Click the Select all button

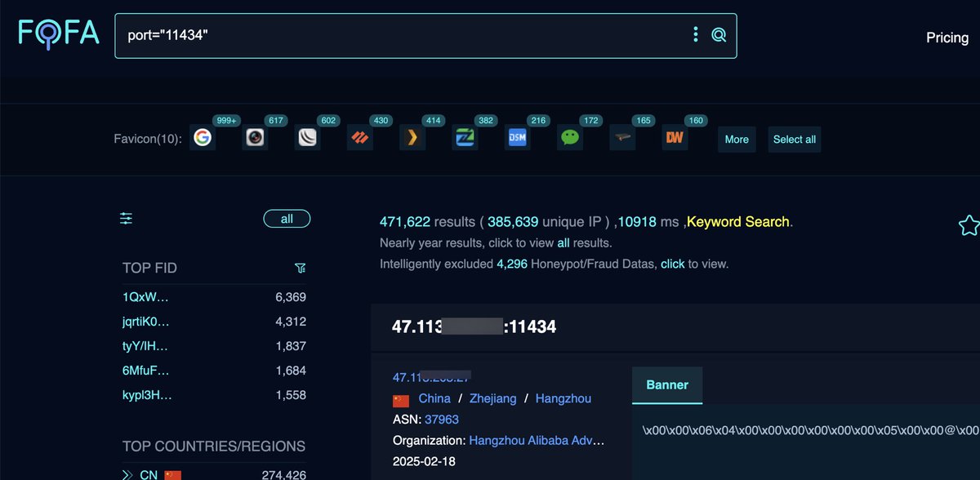tap(795, 139)
